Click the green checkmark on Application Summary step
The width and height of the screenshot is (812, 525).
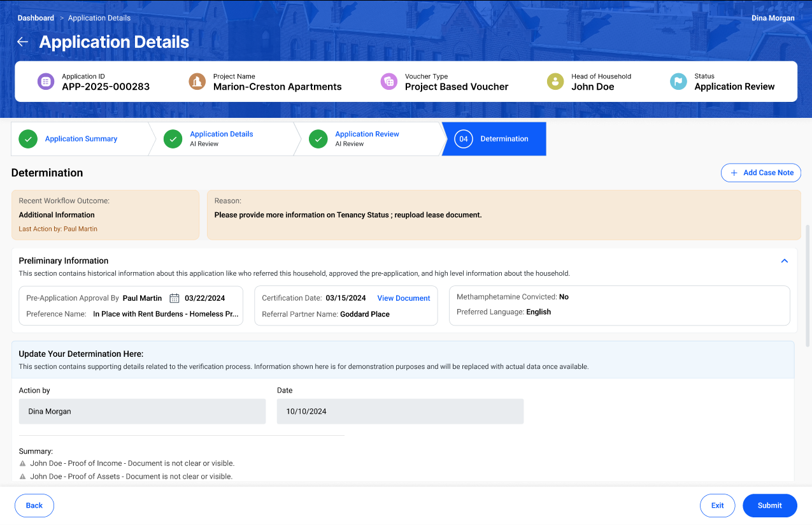[x=28, y=139]
